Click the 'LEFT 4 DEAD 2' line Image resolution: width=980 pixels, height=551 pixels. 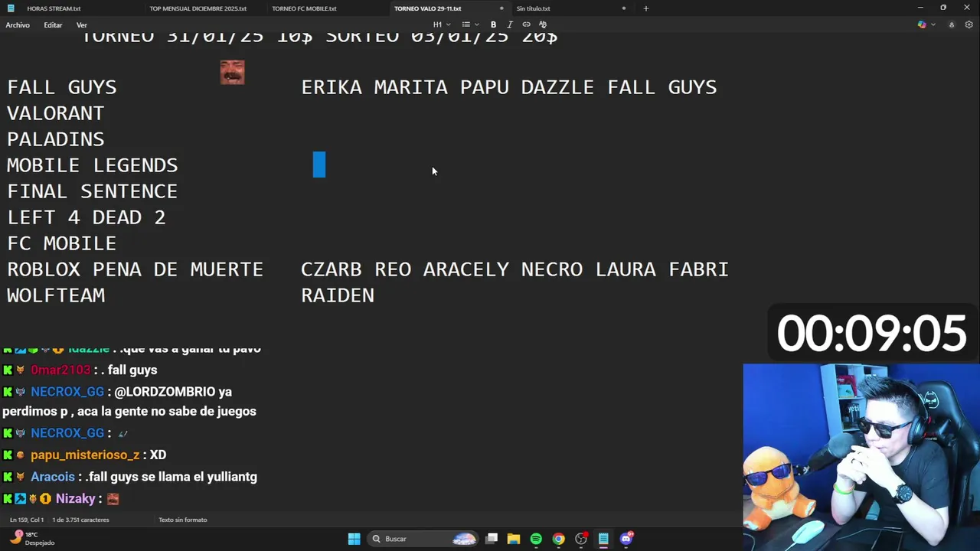[x=87, y=217]
